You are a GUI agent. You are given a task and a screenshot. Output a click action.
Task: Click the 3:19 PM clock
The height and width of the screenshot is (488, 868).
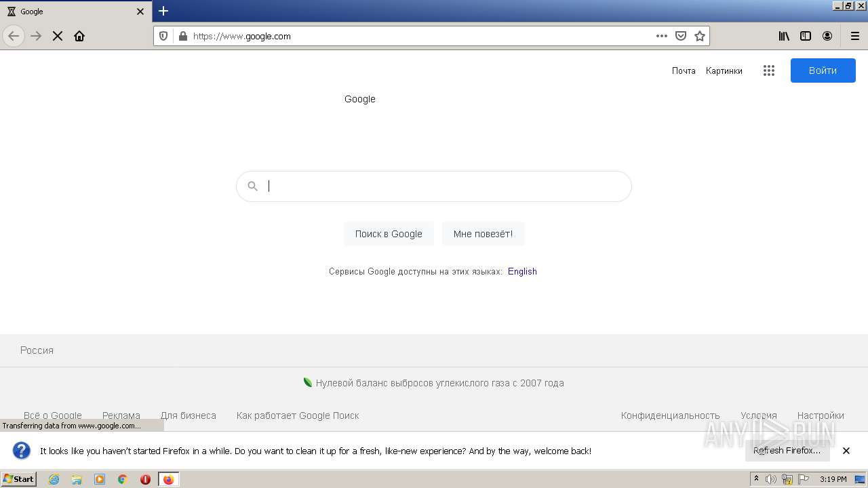pyautogui.click(x=833, y=479)
